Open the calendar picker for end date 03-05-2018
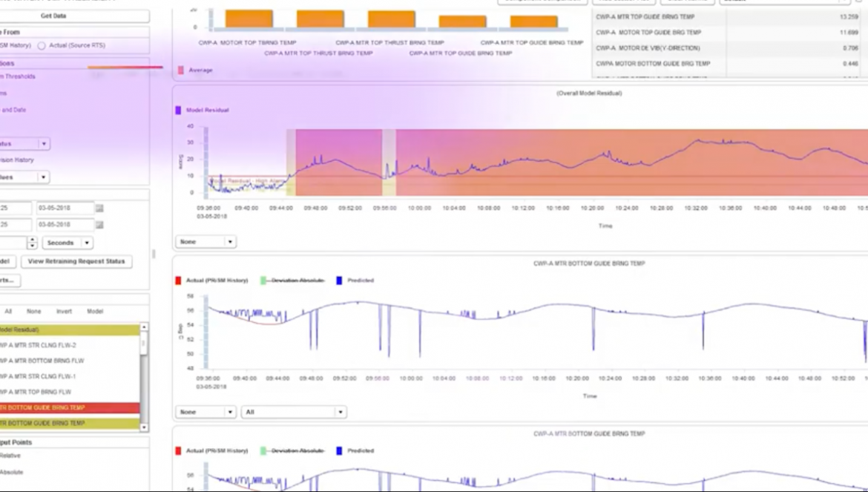The width and height of the screenshot is (868, 492). pos(99,225)
